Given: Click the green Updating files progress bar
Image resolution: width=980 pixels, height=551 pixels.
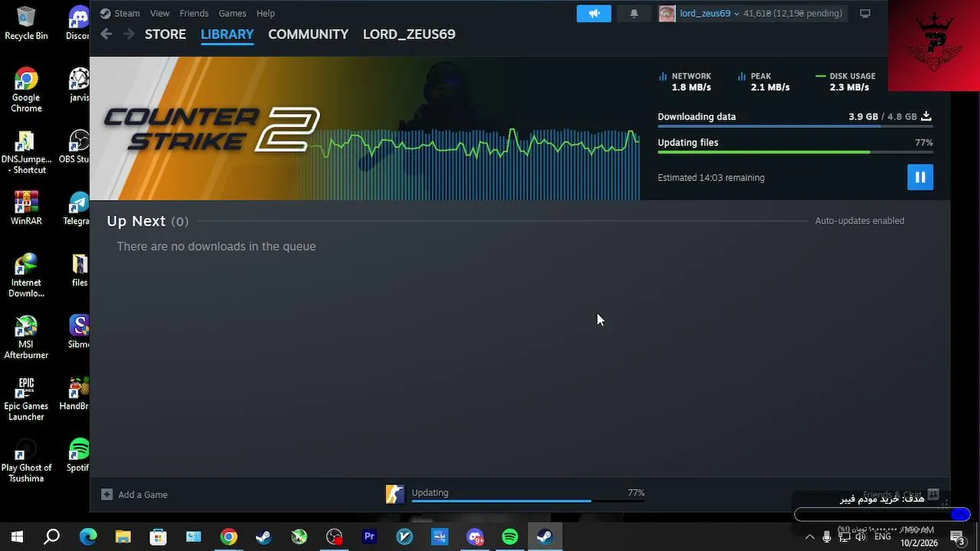Looking at the screenshot, I should pos(795,152).
